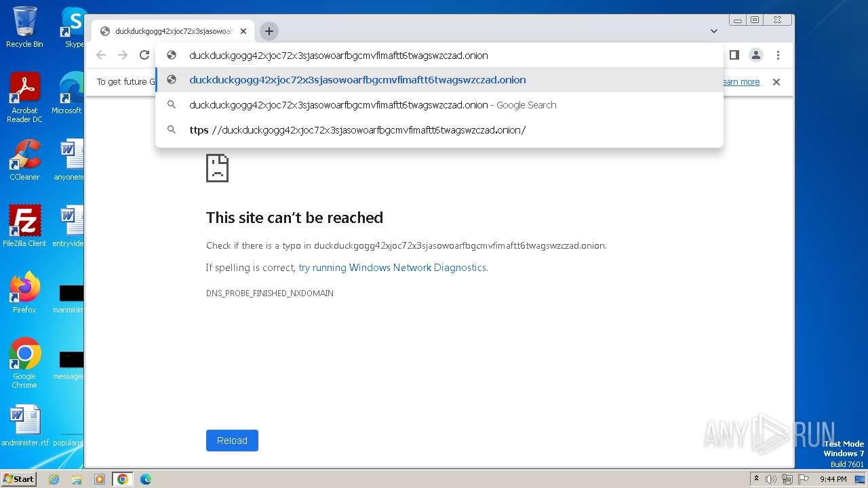Click the sad page error icon
Image resolution: width=868 pixels, height=488 pixels.
pos(217,168)
